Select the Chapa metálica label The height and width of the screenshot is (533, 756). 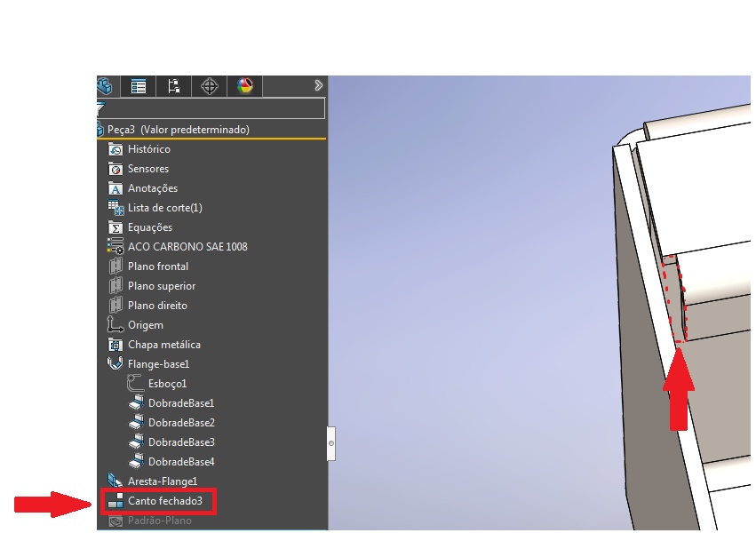[164, 345]
